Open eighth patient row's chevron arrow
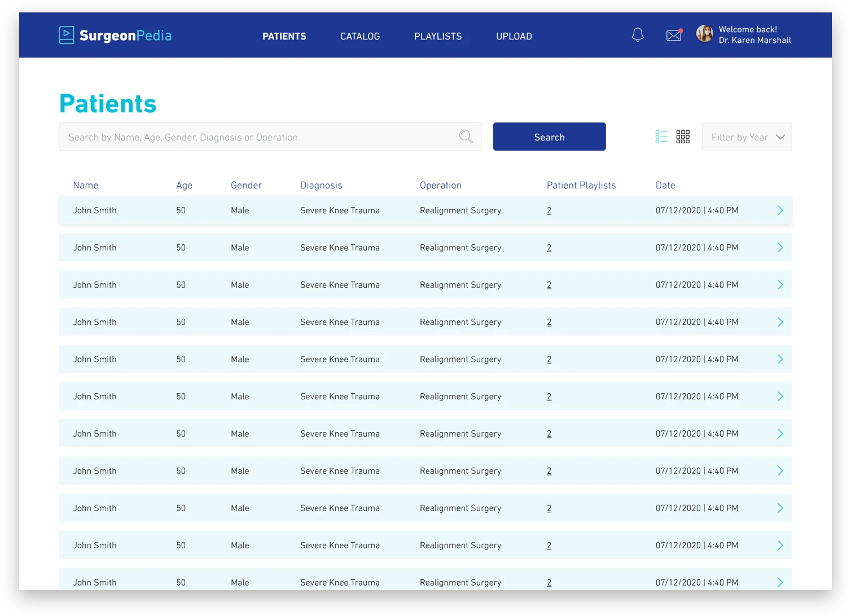The height and width of the screenshot is (616, 851). pyautogui.click(x=780, y=471)
